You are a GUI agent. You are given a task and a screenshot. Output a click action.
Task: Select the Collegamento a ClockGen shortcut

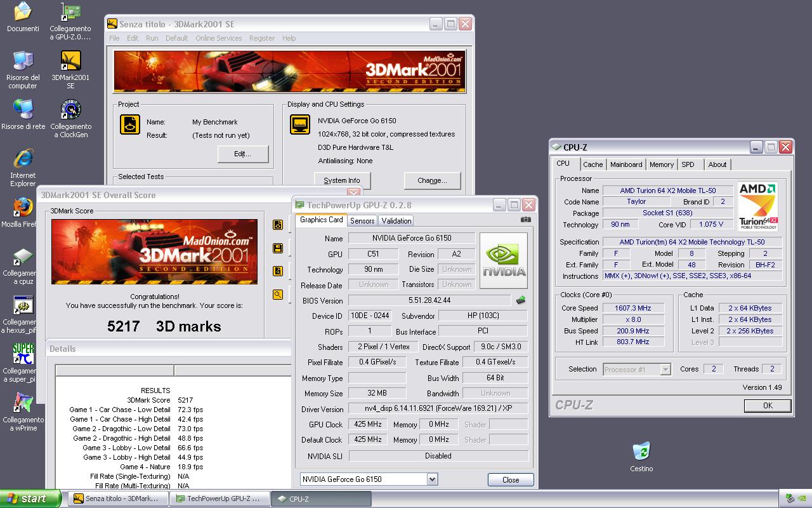[x=70, y=119]
